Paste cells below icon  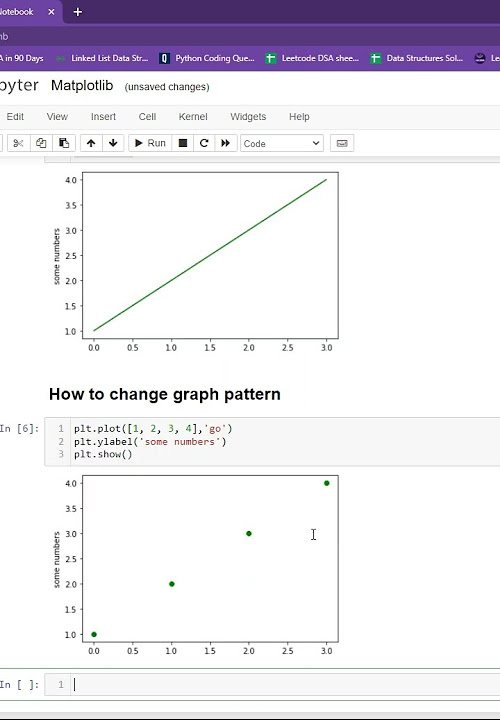(64, 143)
